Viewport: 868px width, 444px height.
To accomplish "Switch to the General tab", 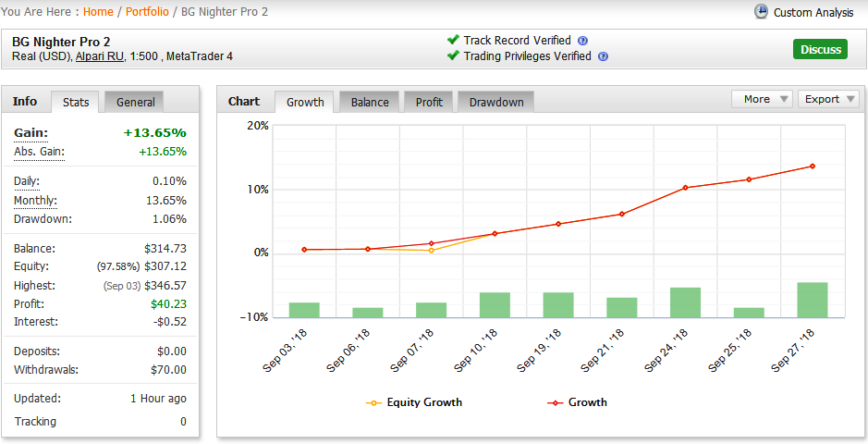I will click(x=136, y=103).
